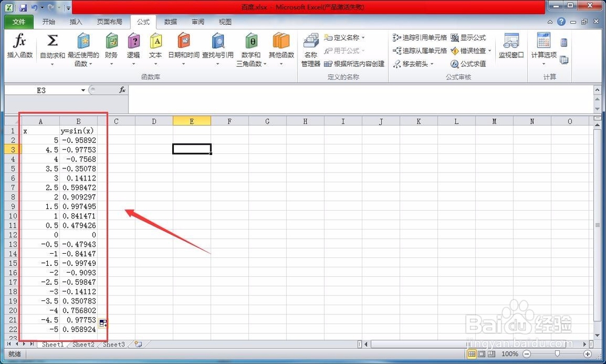
Task: Switch to Page Break Preview in status bar
Action: (491, 354)
